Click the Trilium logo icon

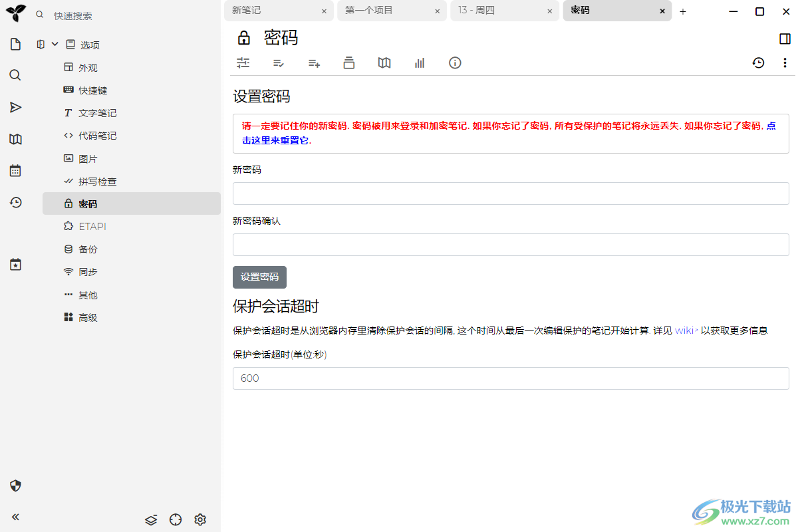15,12
